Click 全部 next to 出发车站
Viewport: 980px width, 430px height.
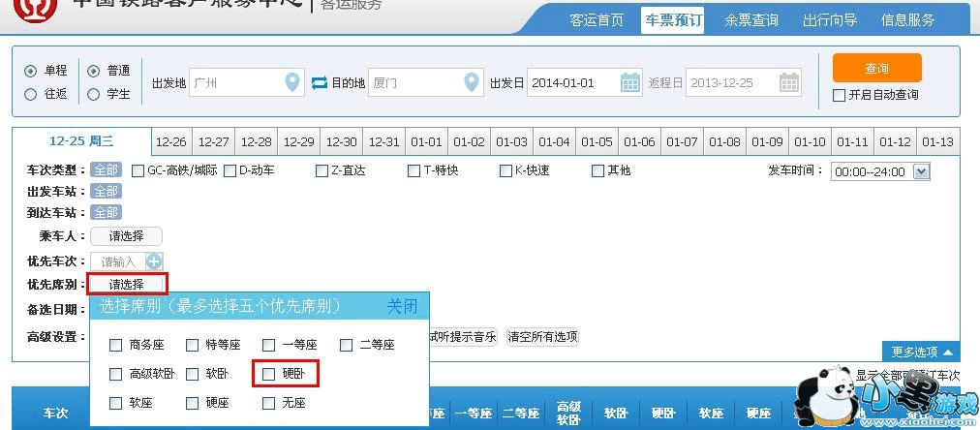106,191
